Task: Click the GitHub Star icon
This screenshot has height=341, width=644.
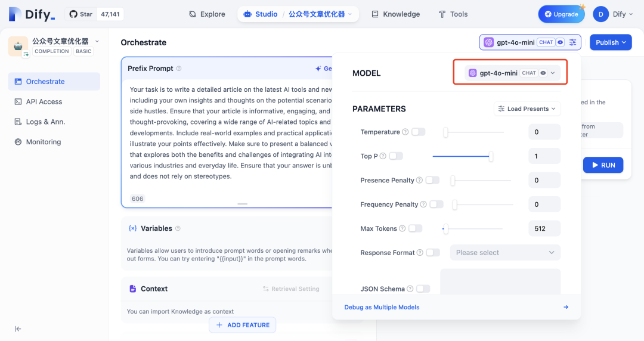Action: (73, 14)
